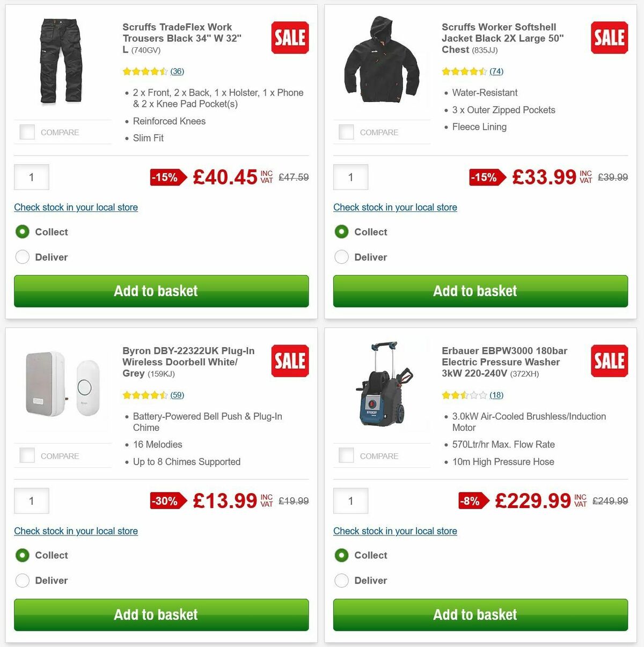
Task: Tick Compare on the Byron doorbell
Action: click(x=27, y=455)
